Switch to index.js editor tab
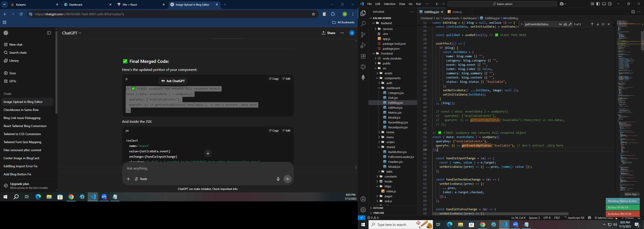The height and width of the screenshot is (229, 644). tap(457, 12)
